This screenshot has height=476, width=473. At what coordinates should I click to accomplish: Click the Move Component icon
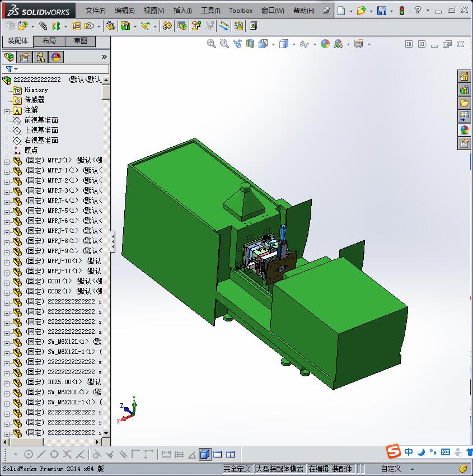[89, 26]
